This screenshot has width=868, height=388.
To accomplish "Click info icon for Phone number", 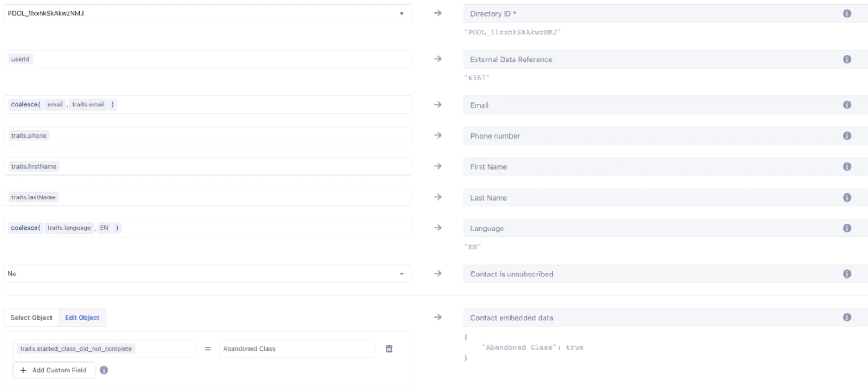I will pos(846,136).
